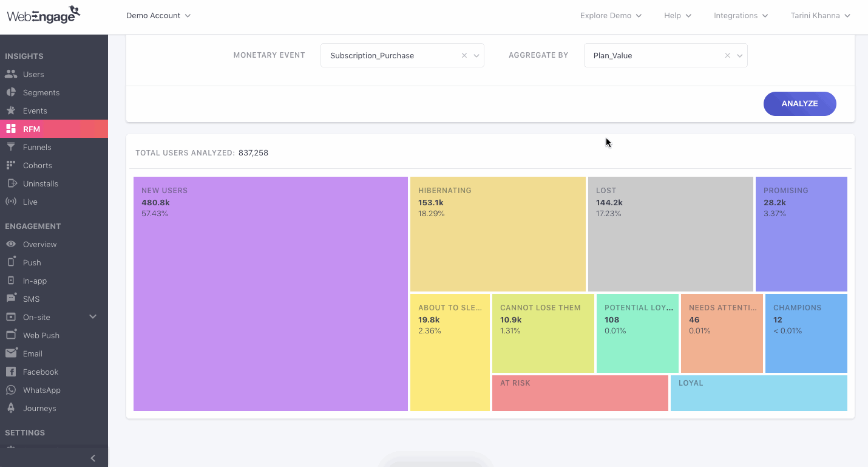
Task: Open the Journeys builder
Action: [x=39, y=408]
